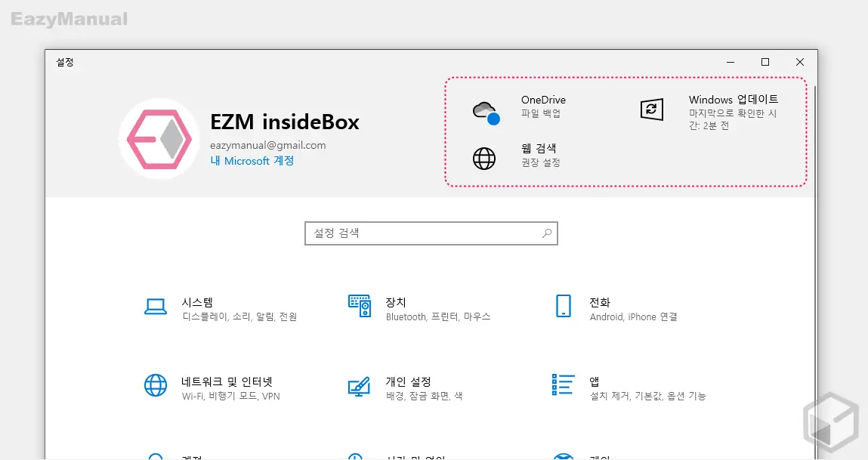Open the 내 Microsoft 계정 link
The image size is (868, 460).
pyautogui.click(x=252, y=161)
